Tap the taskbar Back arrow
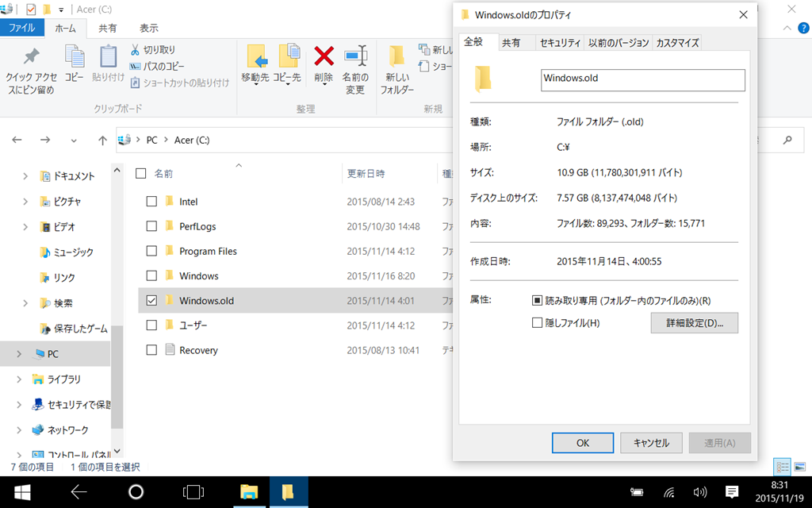 [x=79, y=492]
